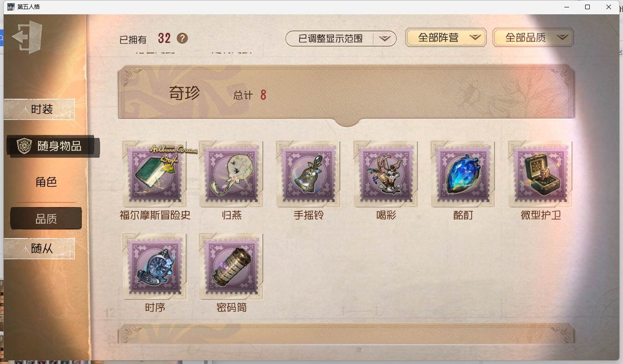623x364 pixels.
Task: Click the 第五人格 window title icon
Action: pyautogui.click(x=11, y=7)
